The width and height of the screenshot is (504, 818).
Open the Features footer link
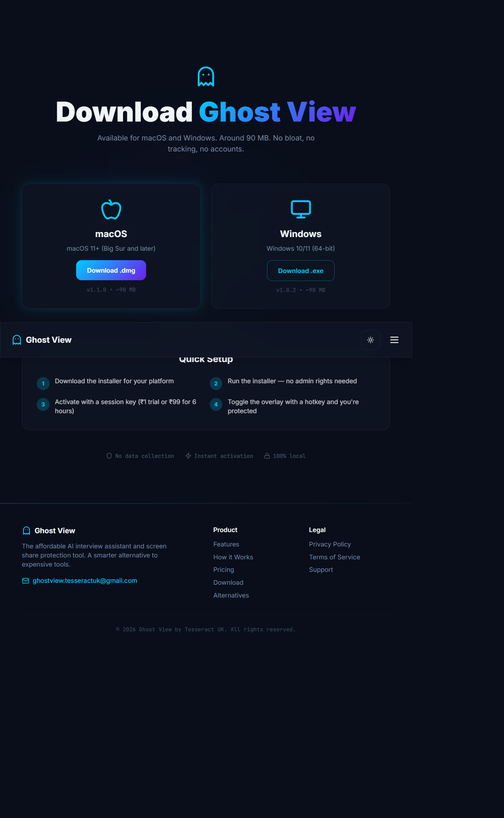coord(226,544)
